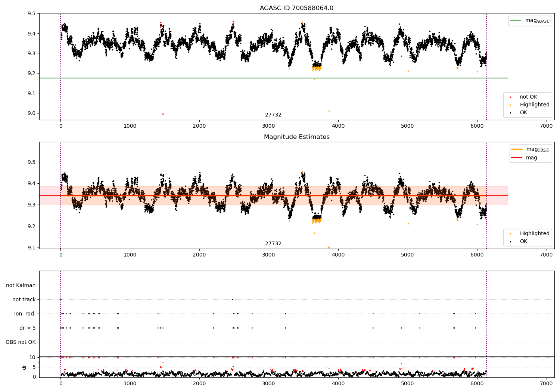The width and height of the screenshot is (560, 392).
Task: Select the 5 tick on the dr axis
Action: (34, 367)
